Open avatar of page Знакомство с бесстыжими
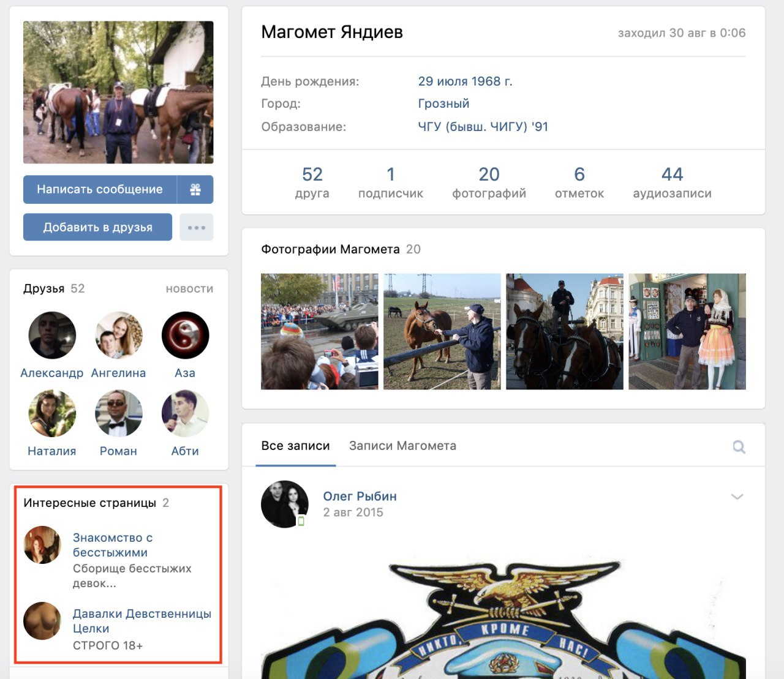784x679 pixels. pos(42,545)
